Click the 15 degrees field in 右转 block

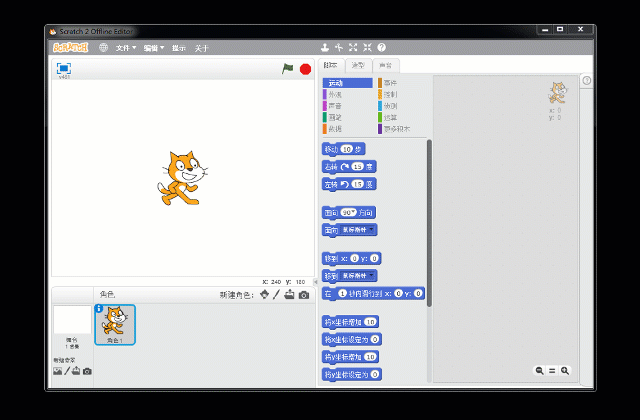[x=358, y=167]
